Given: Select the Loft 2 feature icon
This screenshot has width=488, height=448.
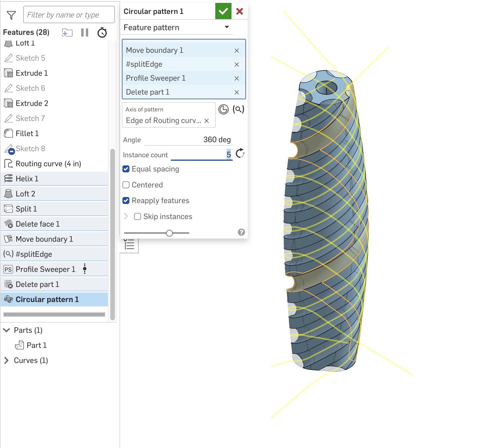Looking at the screenshot, I should 8,194.
